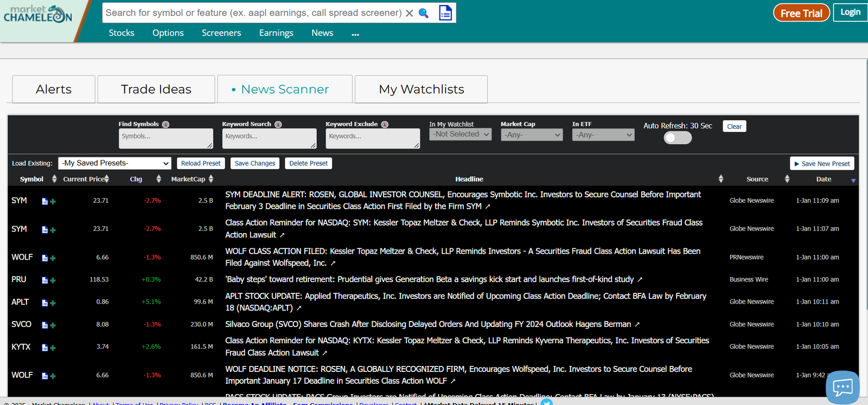Open the News menu
Viewport: 868px width, 405px height.
(x=322, y=33)
